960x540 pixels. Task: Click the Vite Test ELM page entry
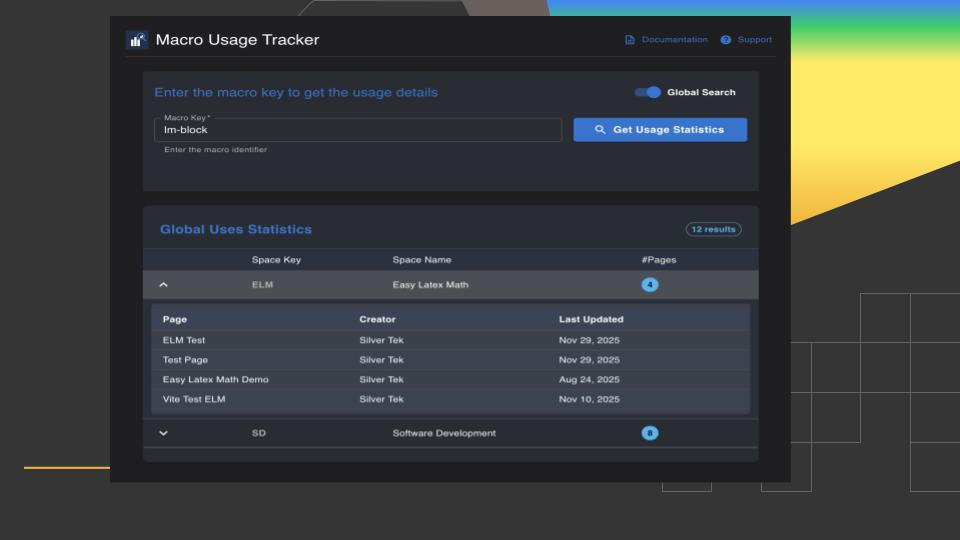coord(194,399)
